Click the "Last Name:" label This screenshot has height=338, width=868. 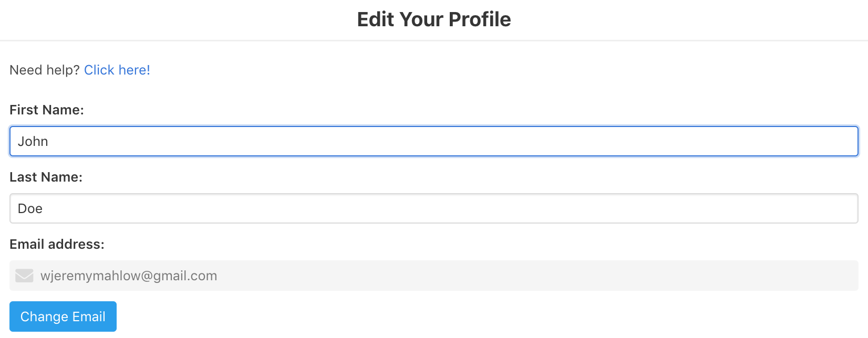(46, 177)
